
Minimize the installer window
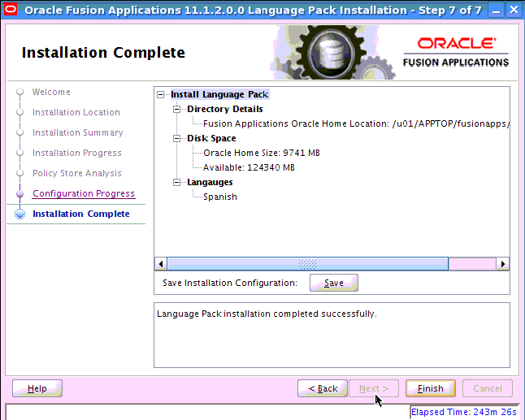(497, 10)
